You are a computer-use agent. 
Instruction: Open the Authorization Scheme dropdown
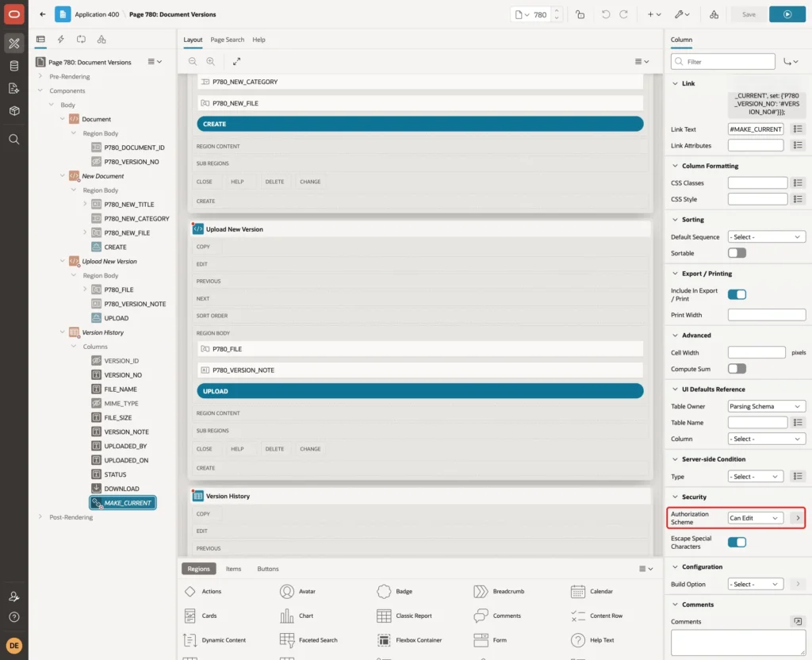coord(755,518)
